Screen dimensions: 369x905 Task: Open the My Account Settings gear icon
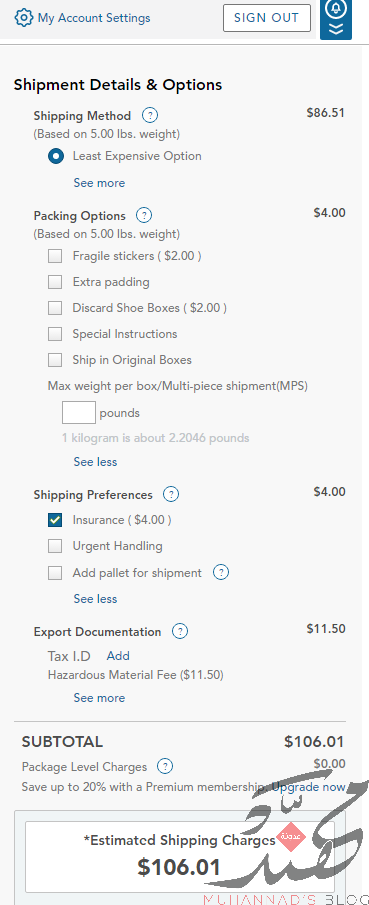pos(24,18)
